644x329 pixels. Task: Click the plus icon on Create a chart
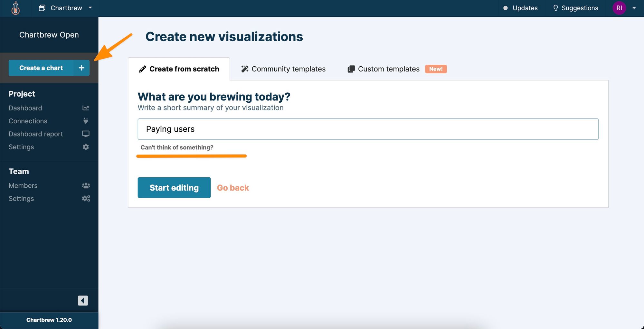point(81,68)
